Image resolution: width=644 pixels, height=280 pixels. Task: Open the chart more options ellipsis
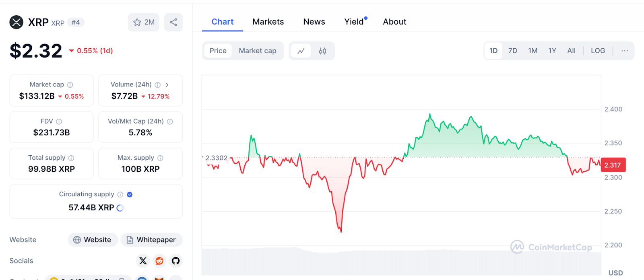click(x=625, y=51)
